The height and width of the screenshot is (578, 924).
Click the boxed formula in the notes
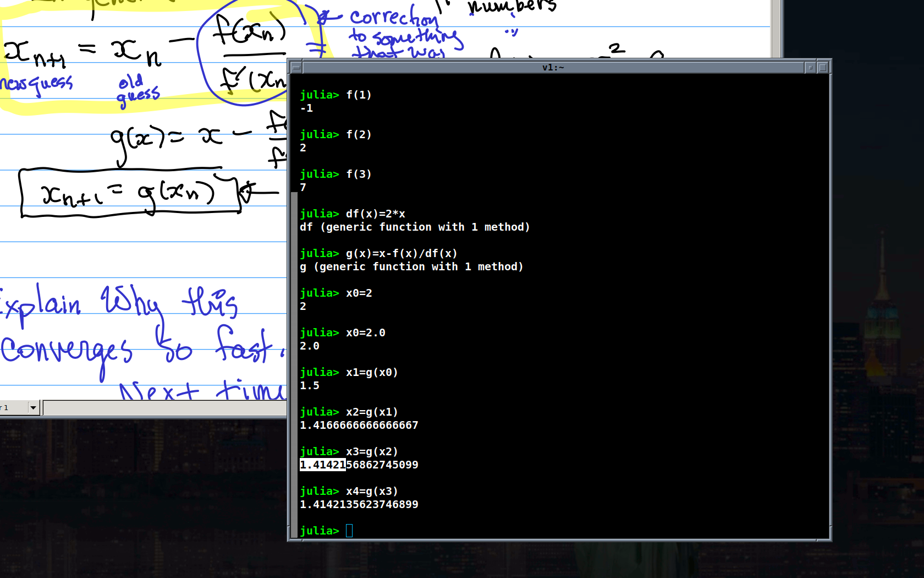click(x=130, y=193)
